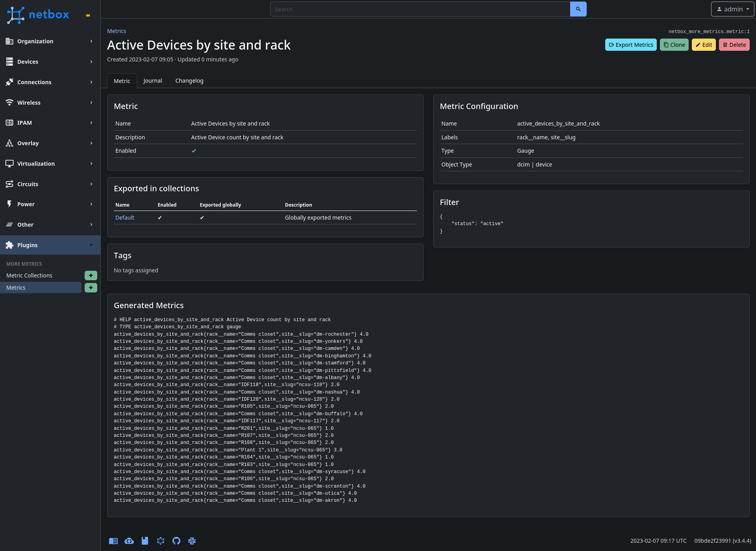Click the Export Metrics button
This screenshot has height=551, width=756.
pos(630,45)
